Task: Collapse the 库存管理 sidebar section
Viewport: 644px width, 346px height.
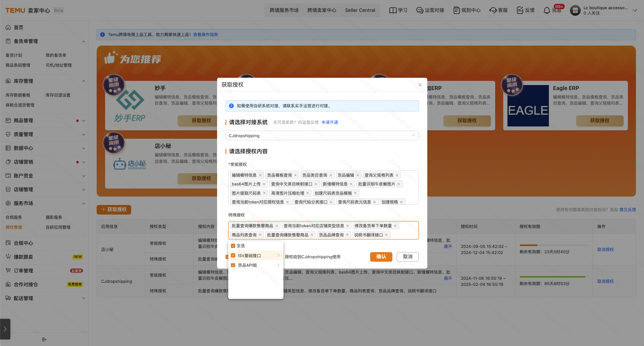Action: point(84,81)
